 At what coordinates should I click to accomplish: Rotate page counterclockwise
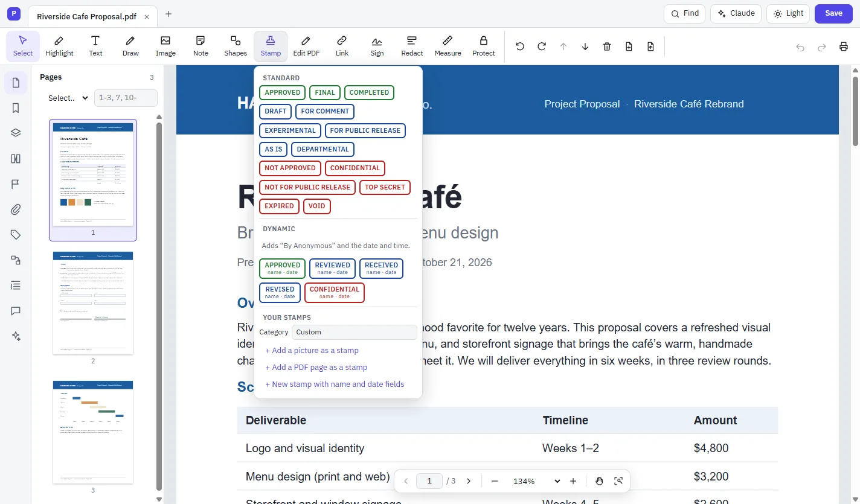tap(520, 46)
